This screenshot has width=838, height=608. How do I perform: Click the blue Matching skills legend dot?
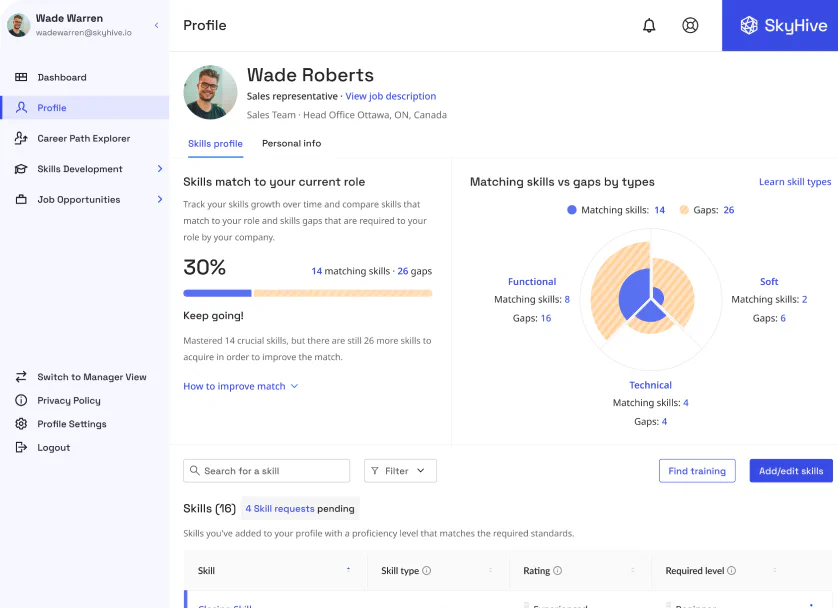(x=572, y=210)
